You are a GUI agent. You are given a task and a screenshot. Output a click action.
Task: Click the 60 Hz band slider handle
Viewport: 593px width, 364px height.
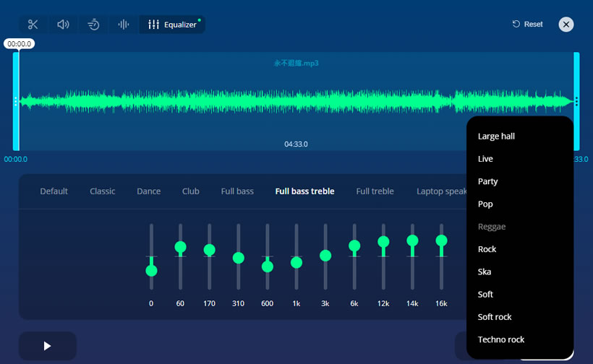click(x=180, y=247)
